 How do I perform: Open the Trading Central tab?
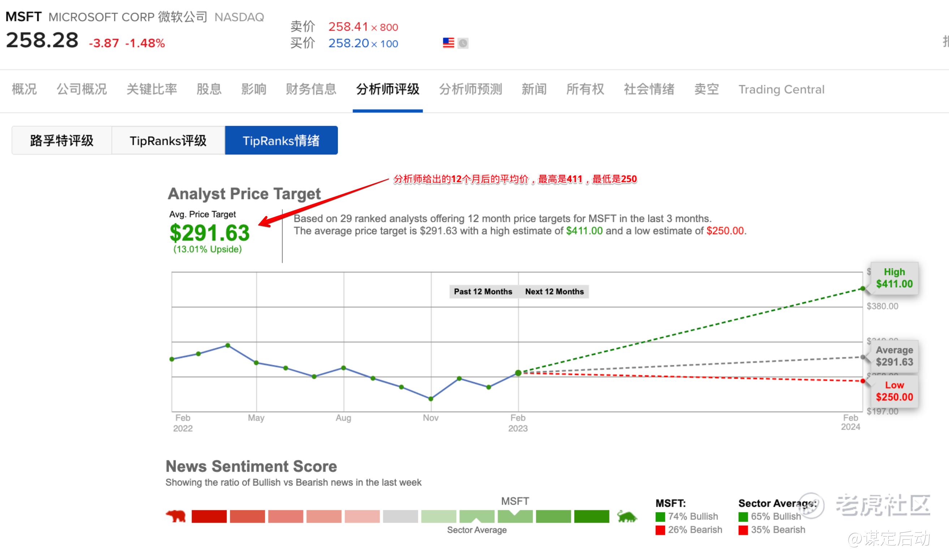[x=781, y=90]
